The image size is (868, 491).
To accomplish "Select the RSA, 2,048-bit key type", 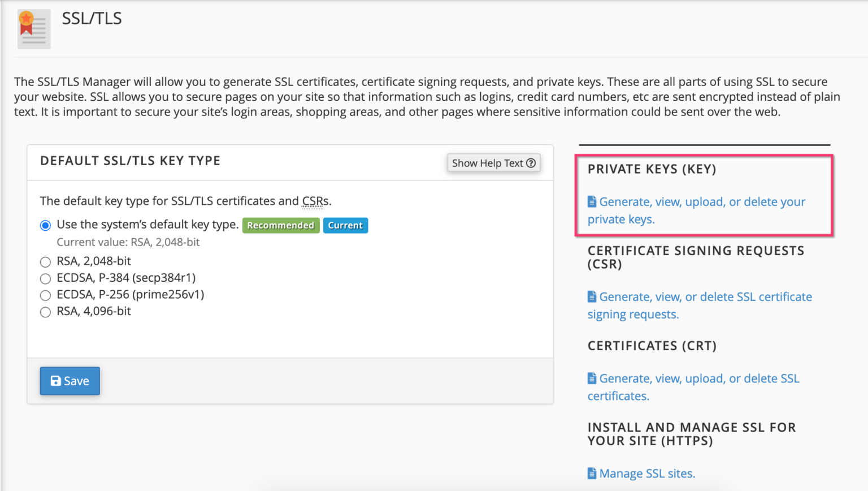I will coord(45,261).
